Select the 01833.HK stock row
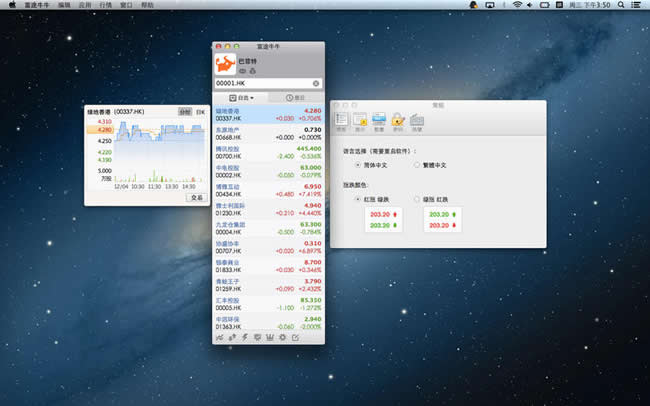Screen dimensions: 650x406 point(268,266)
